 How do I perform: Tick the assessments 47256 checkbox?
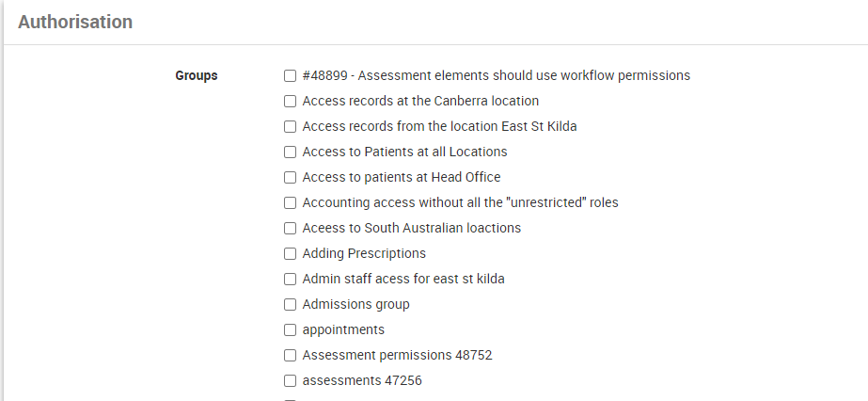291,380
